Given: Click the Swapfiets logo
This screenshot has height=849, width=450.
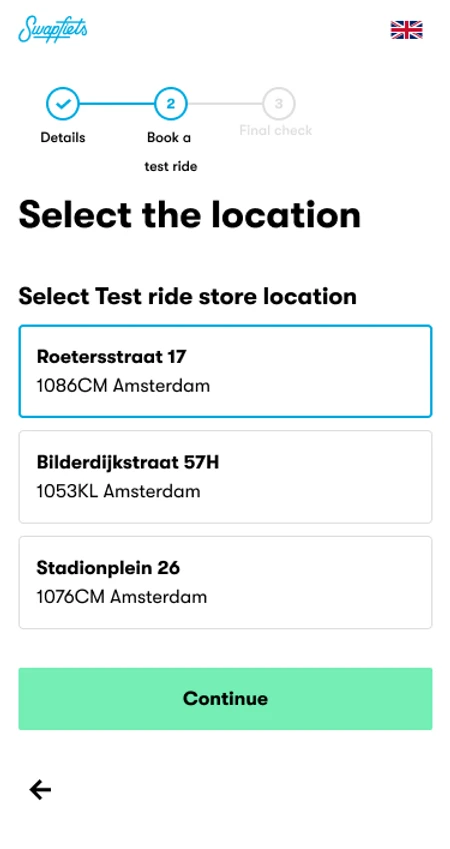Looking at the screenshot, I should click(x=53, y=29).
